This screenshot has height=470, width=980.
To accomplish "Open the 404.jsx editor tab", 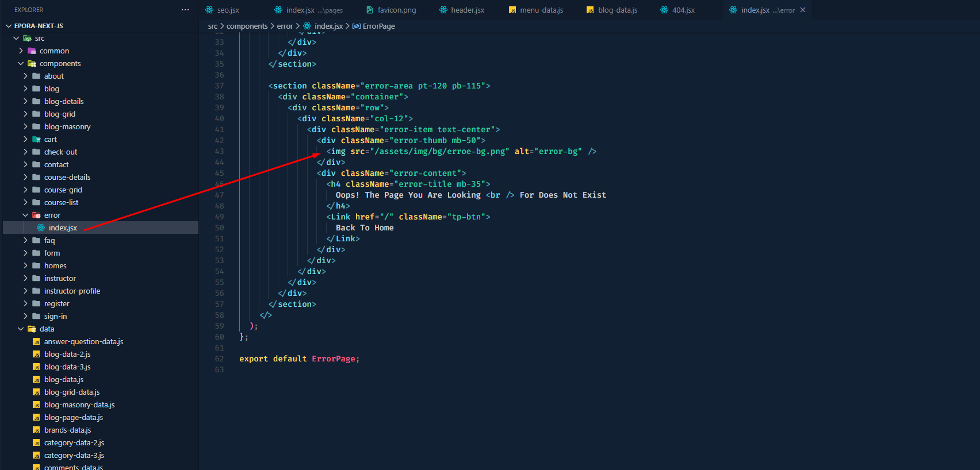I will point(683,10).
